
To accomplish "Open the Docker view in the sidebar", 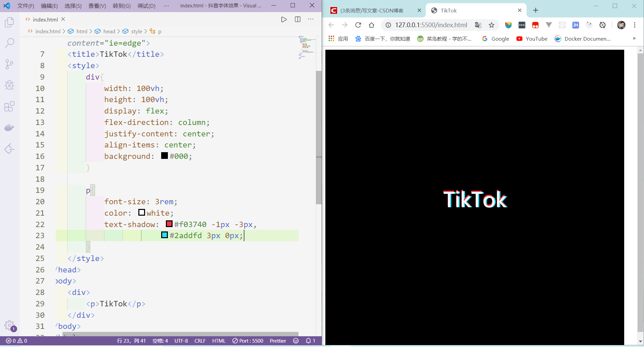I will point(9,127).
